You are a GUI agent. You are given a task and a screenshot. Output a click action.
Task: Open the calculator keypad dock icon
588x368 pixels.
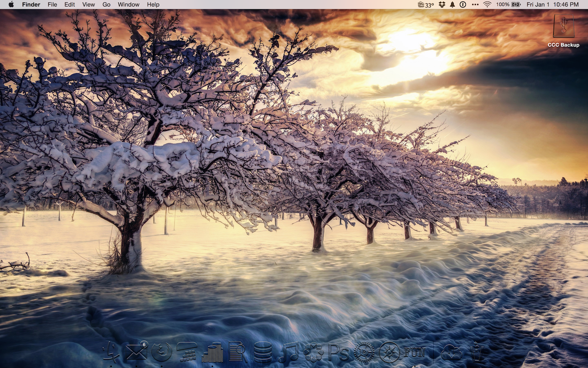coord(187,352)
